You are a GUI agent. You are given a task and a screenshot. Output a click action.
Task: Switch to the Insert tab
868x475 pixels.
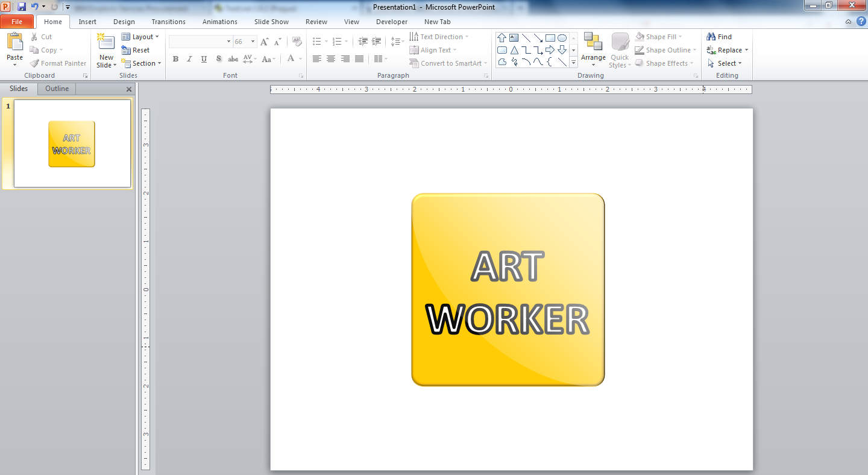(87, 22)
